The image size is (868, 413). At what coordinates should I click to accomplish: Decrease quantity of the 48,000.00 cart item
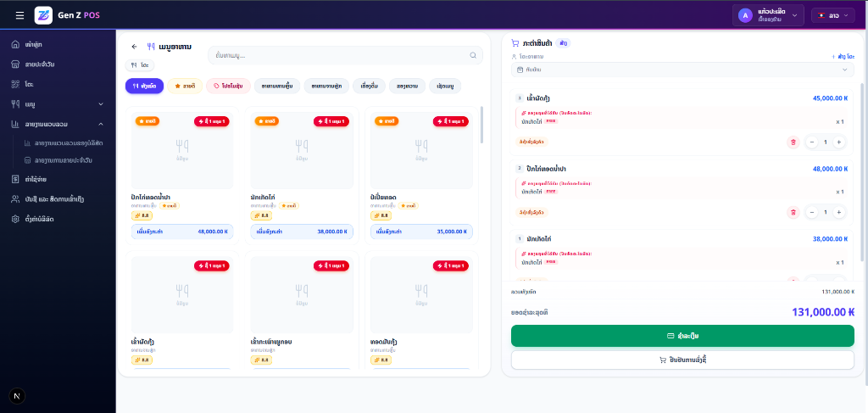812,212
